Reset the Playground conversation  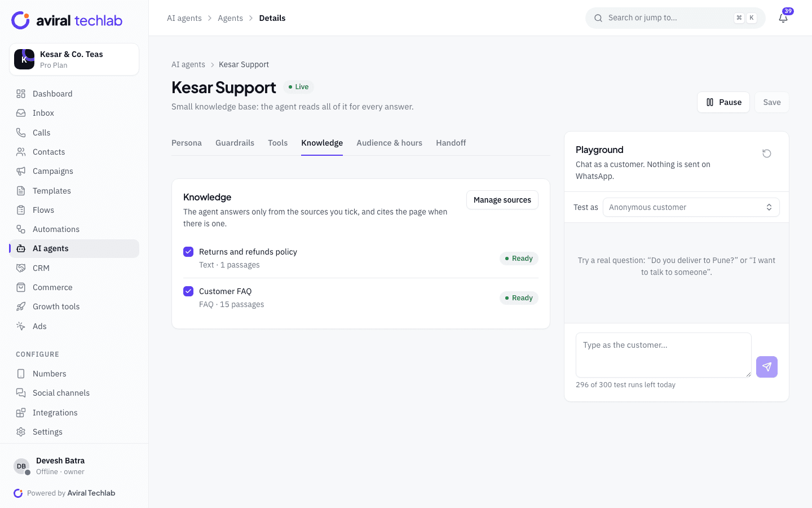tap(767, 154)
